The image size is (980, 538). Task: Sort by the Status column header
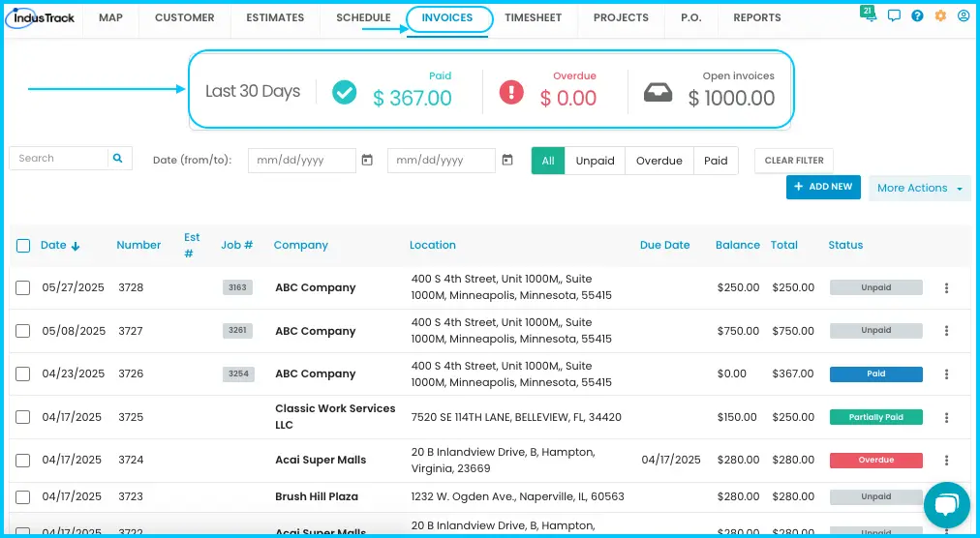(845, 245)
